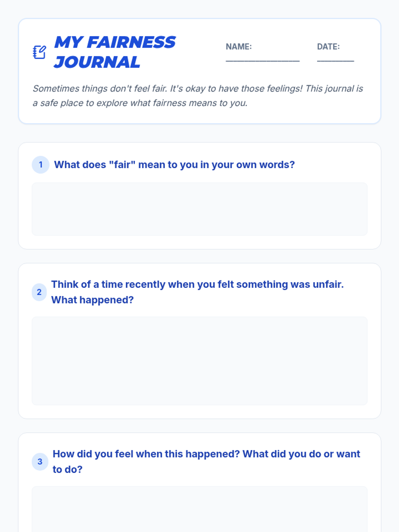Click 'a safe place to explore' sentence
Image resolution: width=399 pixels, height=532 pixels.
click(x=140, y=103)
